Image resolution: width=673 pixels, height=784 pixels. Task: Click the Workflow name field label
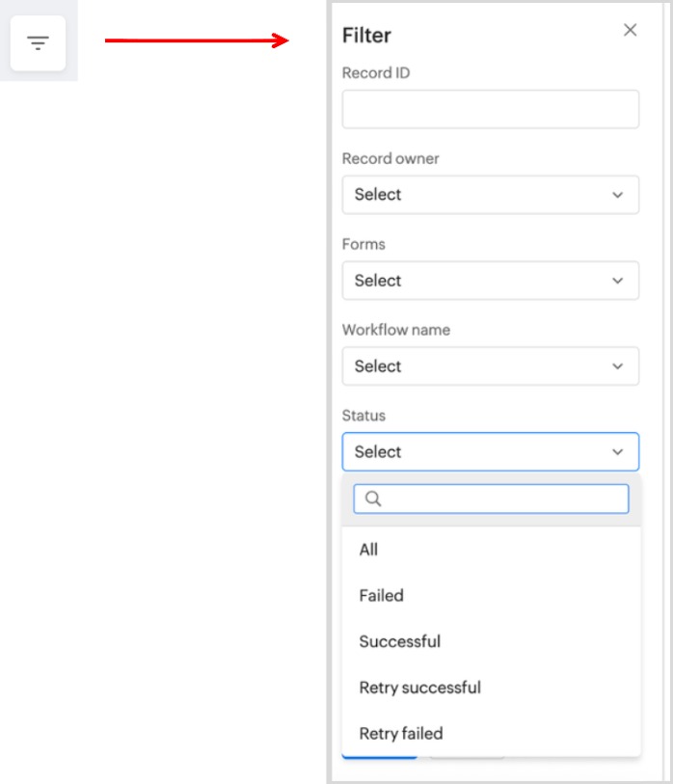coord(395,330)
